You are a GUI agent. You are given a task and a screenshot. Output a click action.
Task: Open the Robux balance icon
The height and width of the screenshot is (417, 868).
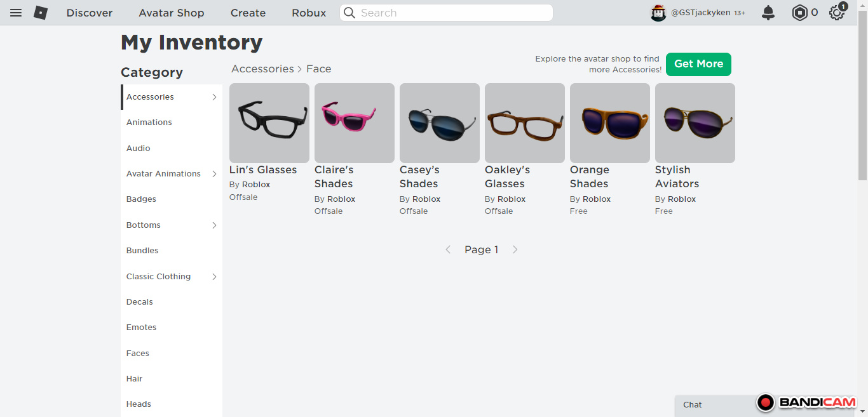[x=799, y=13]
